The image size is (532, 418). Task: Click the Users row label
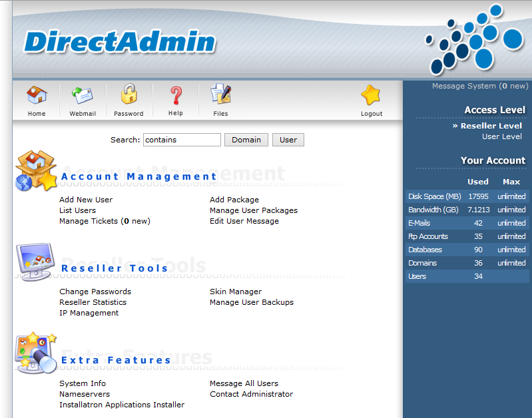(x=417, y=276)
